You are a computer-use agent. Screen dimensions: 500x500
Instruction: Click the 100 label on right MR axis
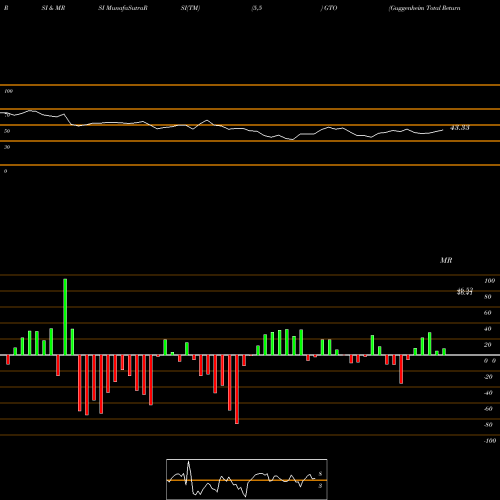(489, 281)
